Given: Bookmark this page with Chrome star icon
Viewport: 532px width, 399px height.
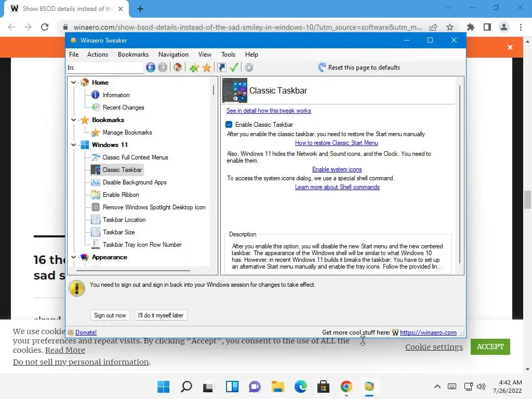Looking at the screenshot, I should [x=450, y=27].
